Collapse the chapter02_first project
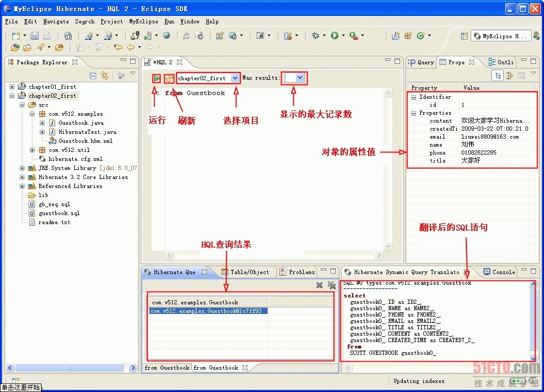 (12, 96)
